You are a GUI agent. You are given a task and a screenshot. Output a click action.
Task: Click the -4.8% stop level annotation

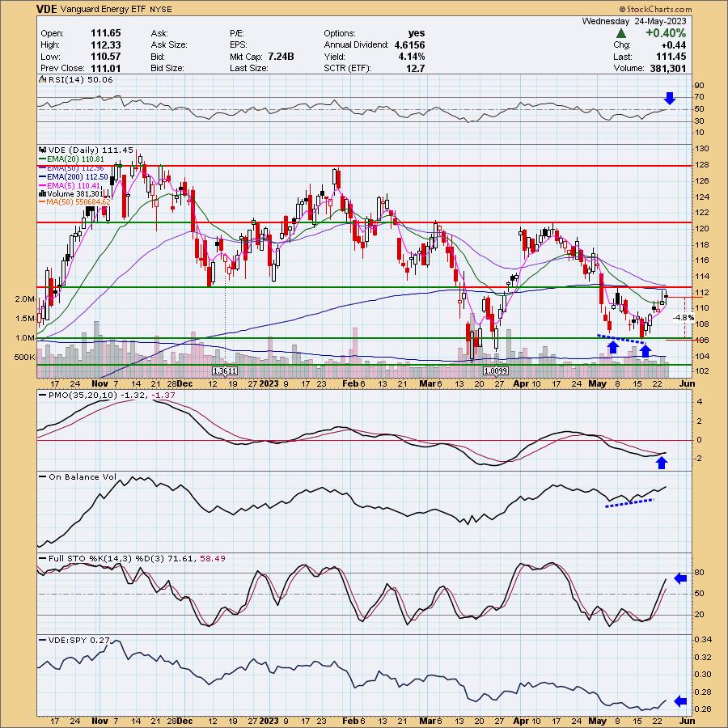coord(684,318)
